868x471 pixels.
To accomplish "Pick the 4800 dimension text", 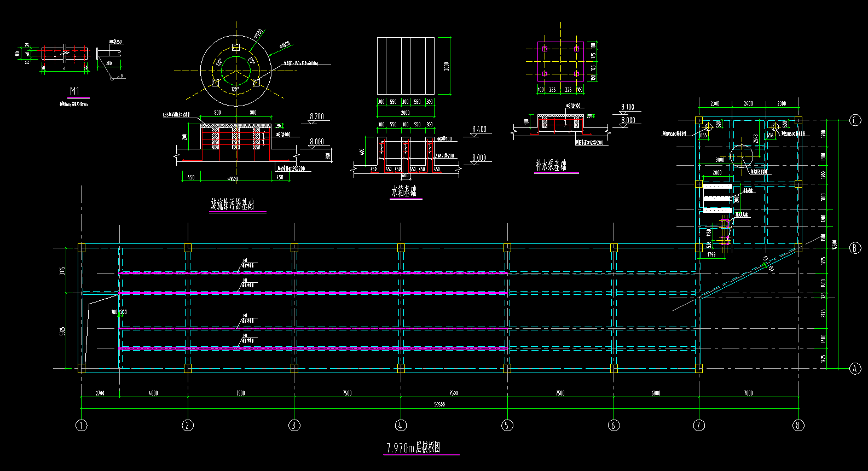I will pos(153,393).
